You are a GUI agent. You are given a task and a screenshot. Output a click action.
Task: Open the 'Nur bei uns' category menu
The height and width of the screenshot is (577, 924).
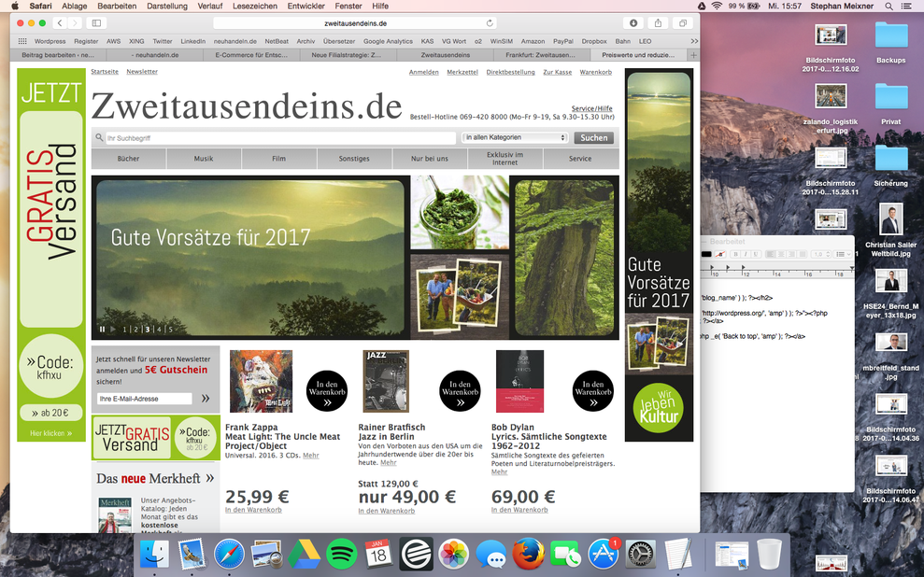coord(430,159)
